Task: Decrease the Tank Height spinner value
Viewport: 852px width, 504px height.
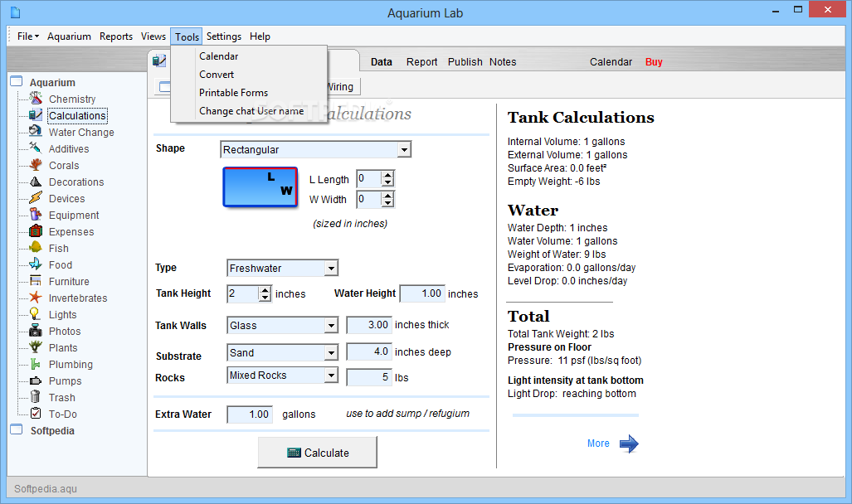Action: [x=265, y=298]
